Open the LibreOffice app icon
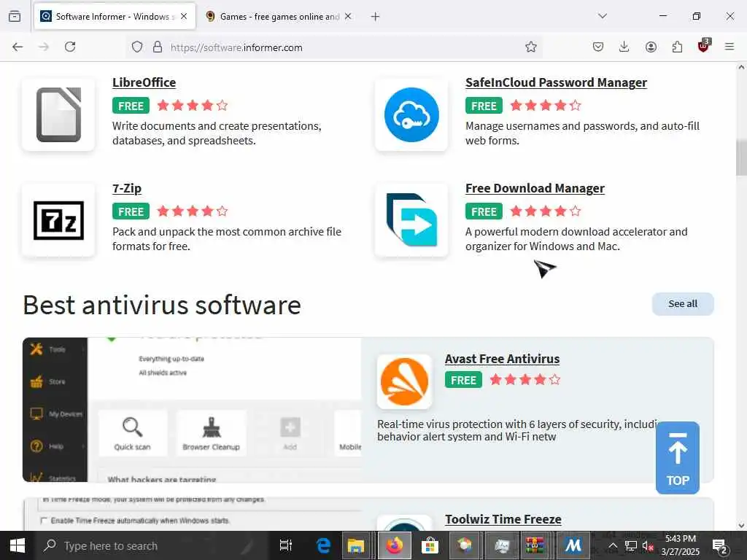The width and height of the screenshot is (747, 560). (58, 114)
